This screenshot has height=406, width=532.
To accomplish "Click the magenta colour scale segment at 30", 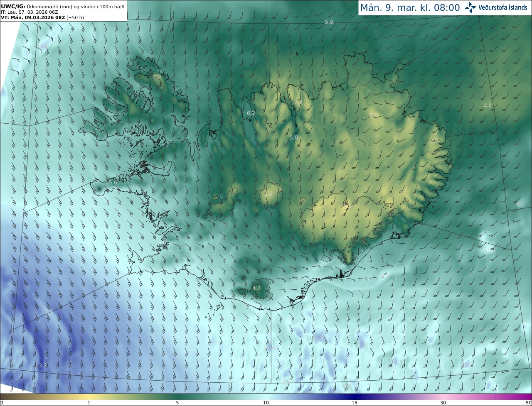I will pos(443,396).
